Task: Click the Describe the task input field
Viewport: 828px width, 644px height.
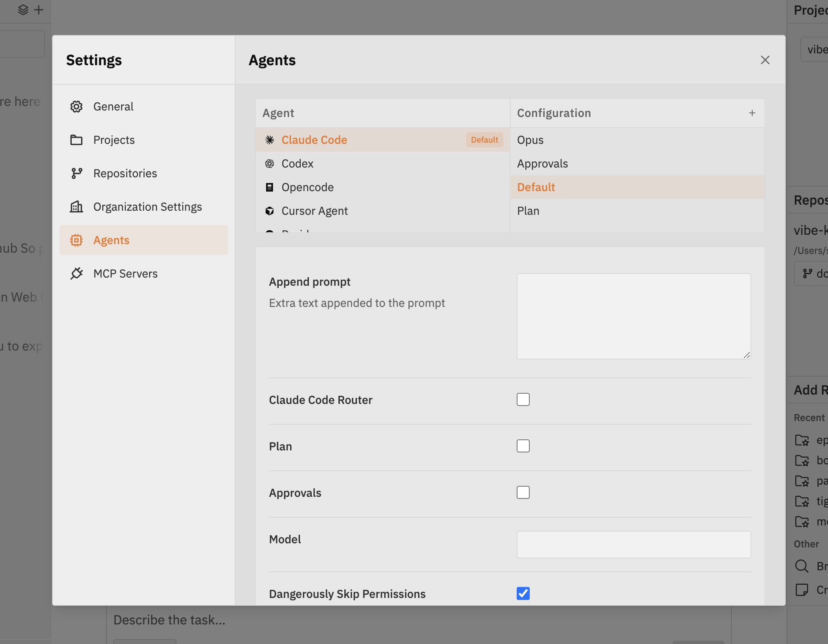Action: [x=285, y=620]
